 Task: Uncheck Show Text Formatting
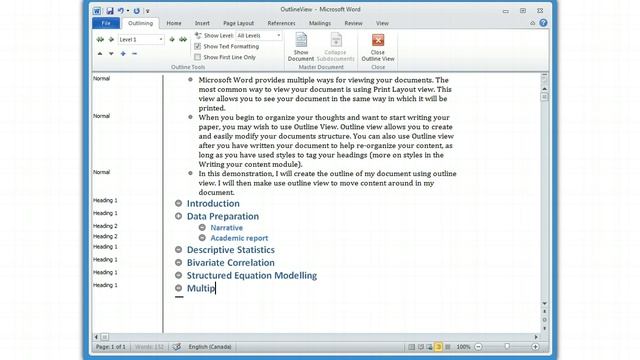tap(198, 47)
